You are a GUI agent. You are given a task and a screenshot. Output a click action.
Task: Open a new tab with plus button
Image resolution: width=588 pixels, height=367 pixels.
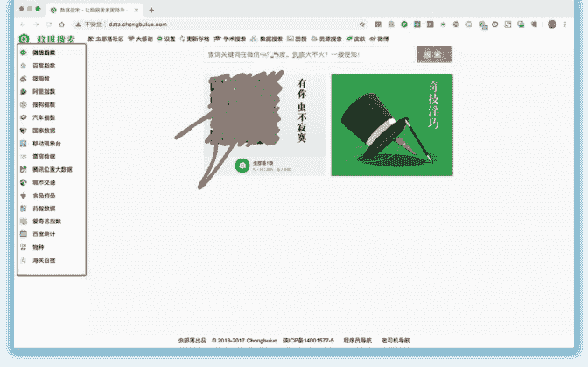(151, 11)
